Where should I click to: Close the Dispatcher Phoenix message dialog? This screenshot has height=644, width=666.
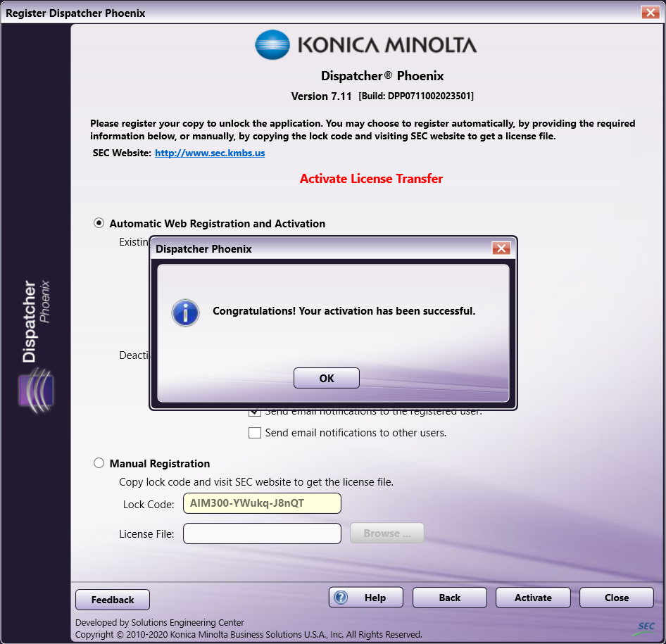click(x=501, y=248)
